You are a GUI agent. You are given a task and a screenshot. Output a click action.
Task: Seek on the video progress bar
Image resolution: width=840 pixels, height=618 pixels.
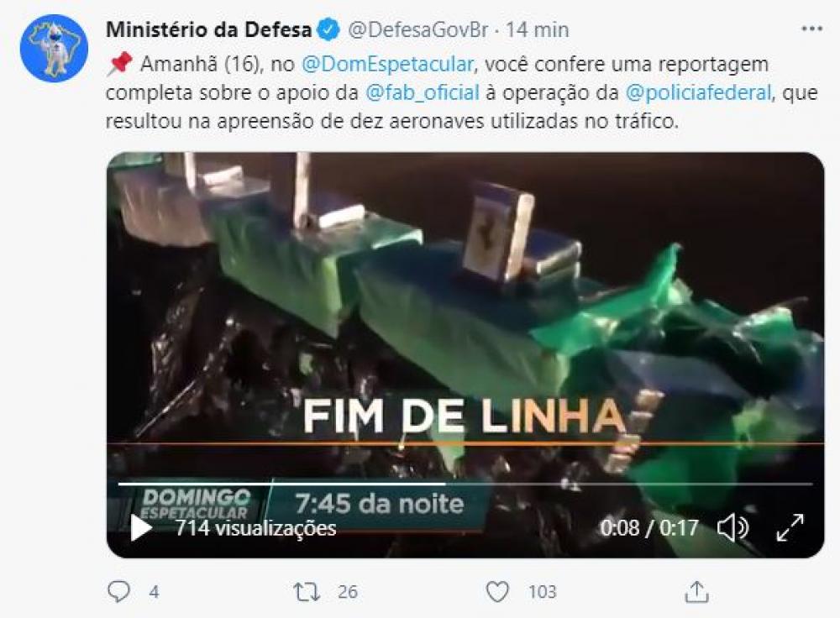pyautogui.click(x=465, y=484)
